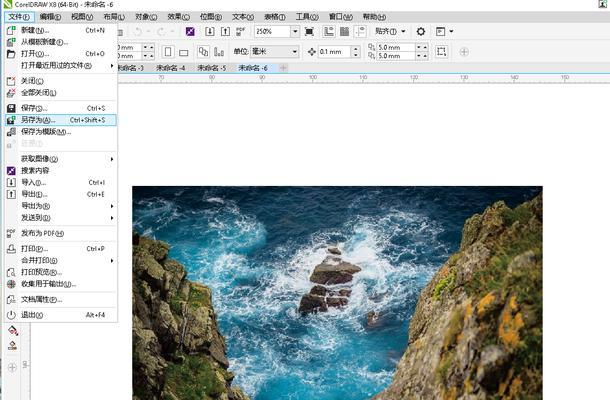Screen dimensions: 610x400
Task: Open the 对象 (Object) menu
Action: tap(146, 17)
